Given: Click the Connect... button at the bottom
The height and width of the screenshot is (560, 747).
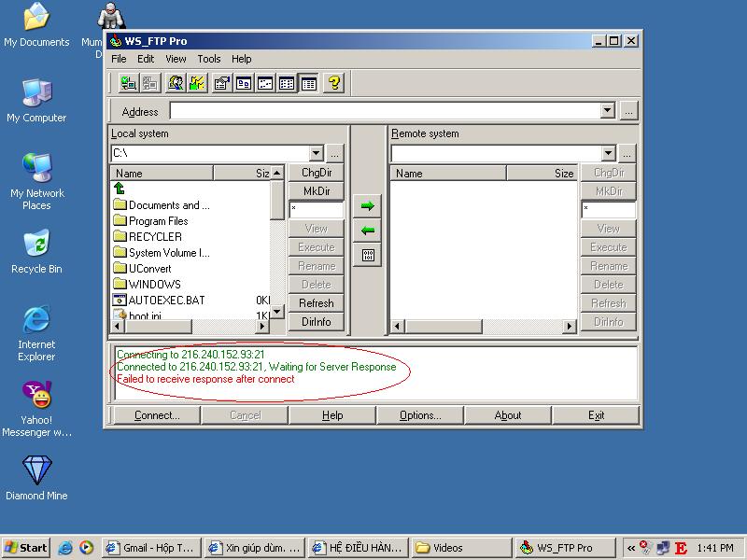Looking at the screenshot, I should pyautogui.click(x=157, y=415).
